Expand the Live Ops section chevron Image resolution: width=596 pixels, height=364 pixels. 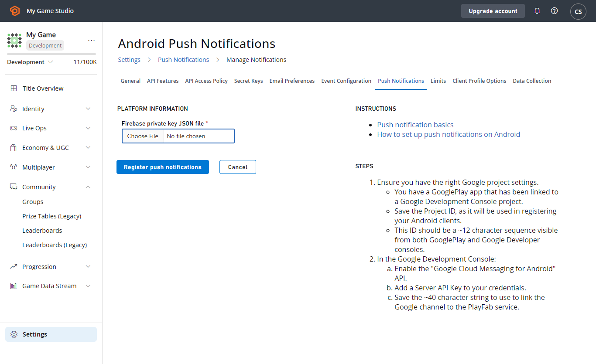tap(88, 128)
